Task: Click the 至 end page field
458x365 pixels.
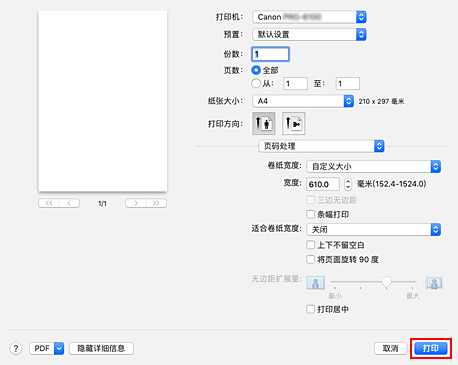Action: pos(348,83)
